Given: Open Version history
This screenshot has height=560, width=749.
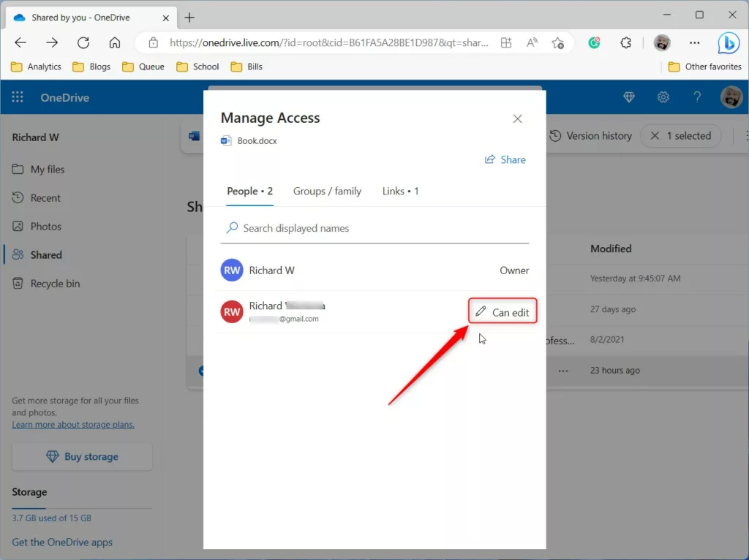Looking at the screenshot, I should tap(590, 136).
